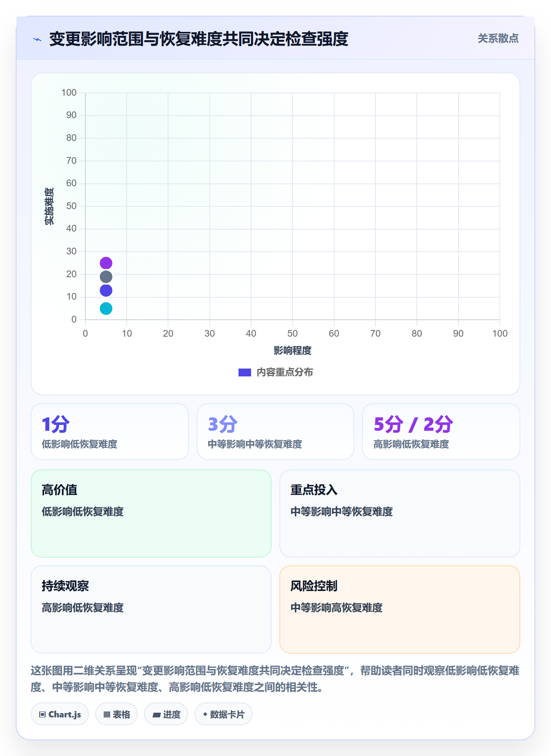The width and height of the screenshot is (551, 756).
Task: Toggle the 内容重点分布 legend color box
Action: click(x=245, y=372)
